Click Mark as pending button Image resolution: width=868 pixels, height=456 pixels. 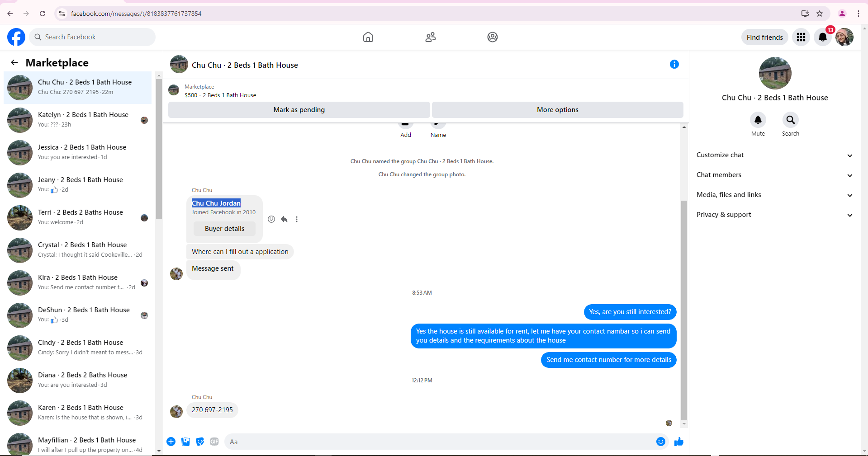(x=299, y=110)
